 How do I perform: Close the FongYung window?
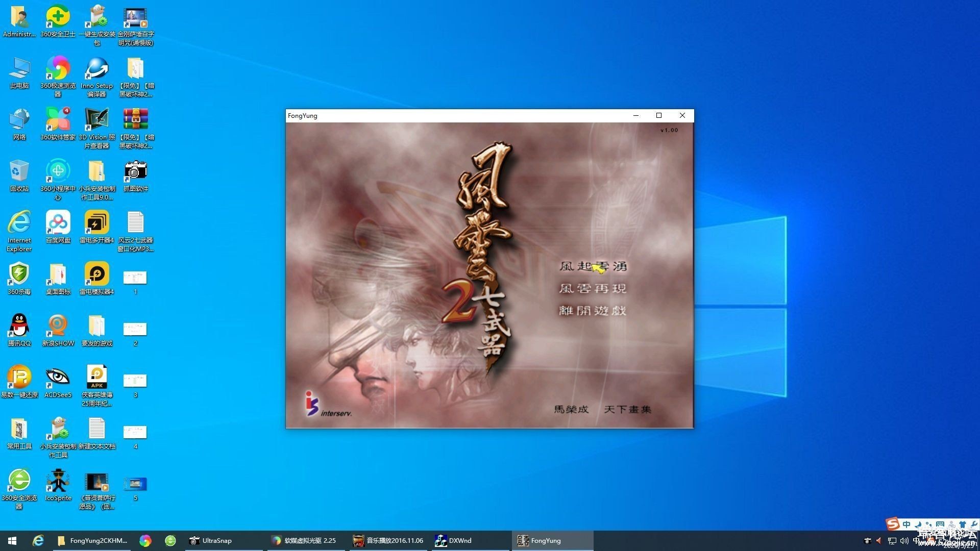pos(682,115)
